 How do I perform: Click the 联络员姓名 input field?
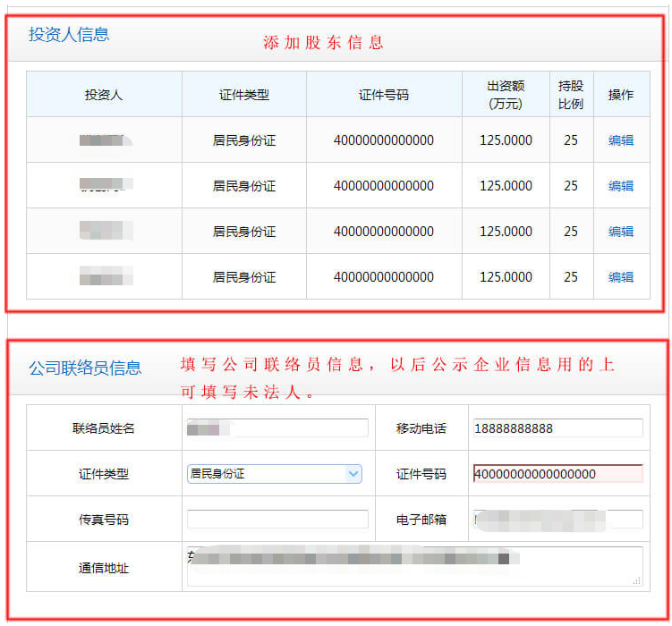[x=277, y=428]
